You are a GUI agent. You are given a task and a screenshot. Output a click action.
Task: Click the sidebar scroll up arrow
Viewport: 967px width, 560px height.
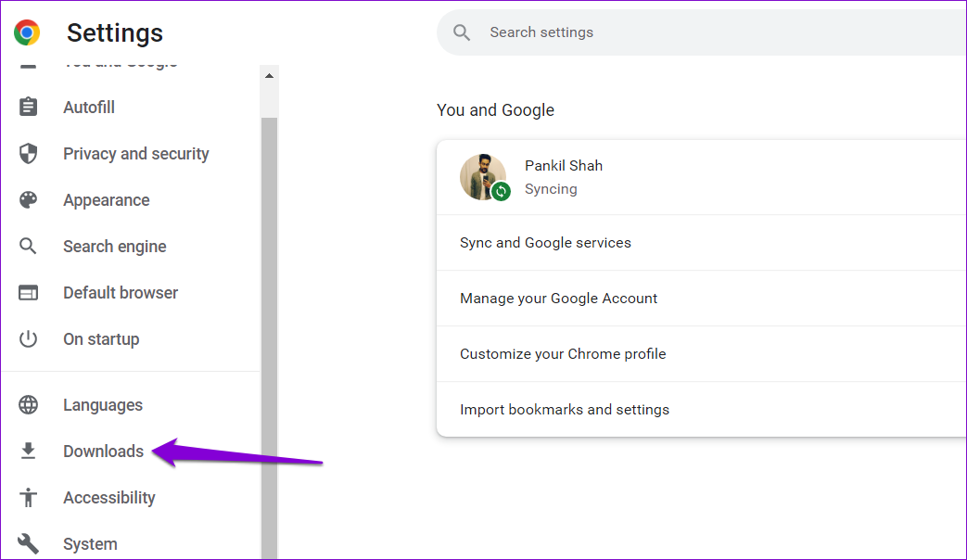coord(269,75)
